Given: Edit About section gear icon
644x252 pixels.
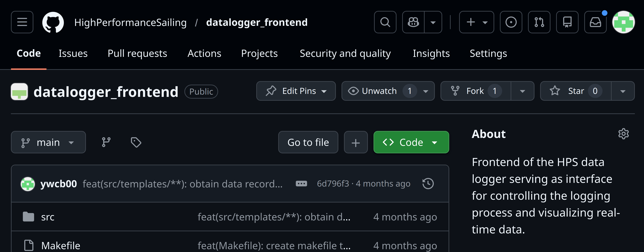Looking at the screenshot, I should 623,134.
